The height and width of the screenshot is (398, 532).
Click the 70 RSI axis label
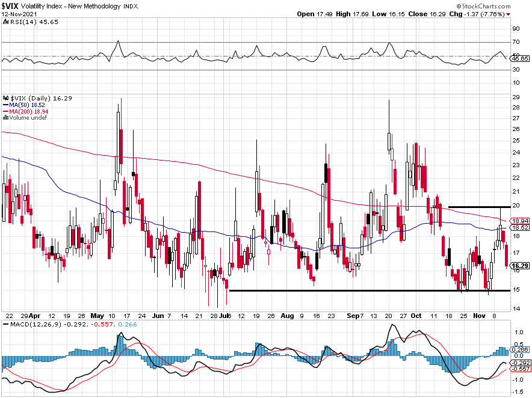[516, 42]
